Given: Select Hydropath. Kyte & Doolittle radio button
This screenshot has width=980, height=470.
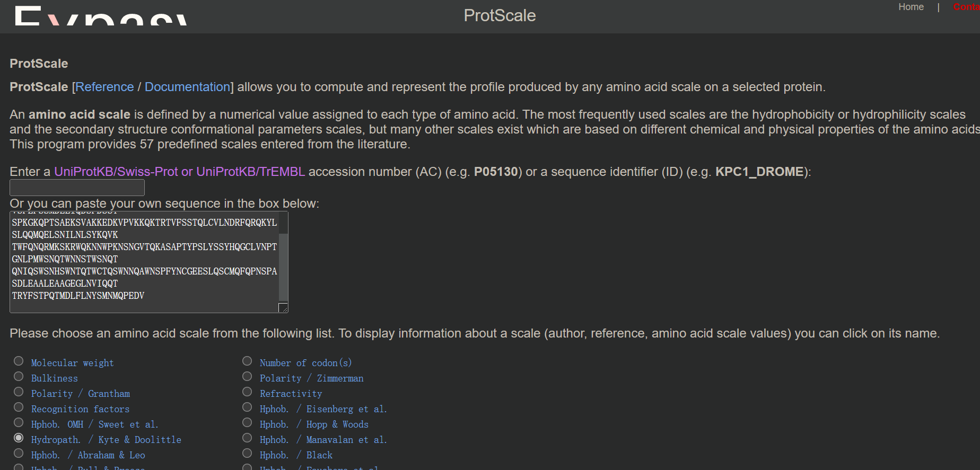Looking at the screenshot, I should (x=19, y=438).
